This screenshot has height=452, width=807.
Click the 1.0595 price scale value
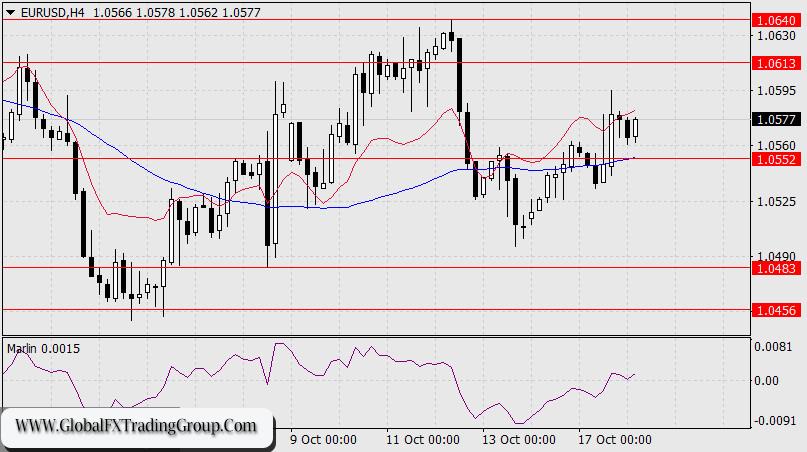pyautogui.click(x=776, y=91)
